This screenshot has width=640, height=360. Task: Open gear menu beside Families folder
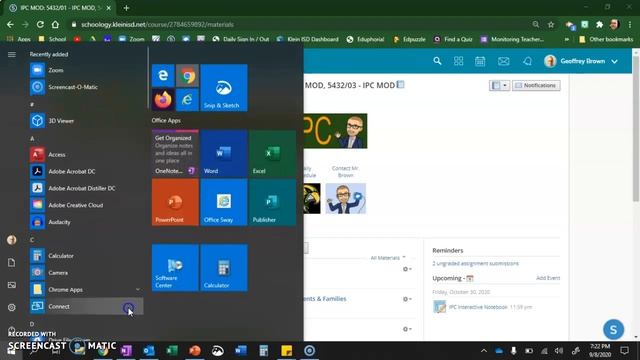[x=407, y=299]
